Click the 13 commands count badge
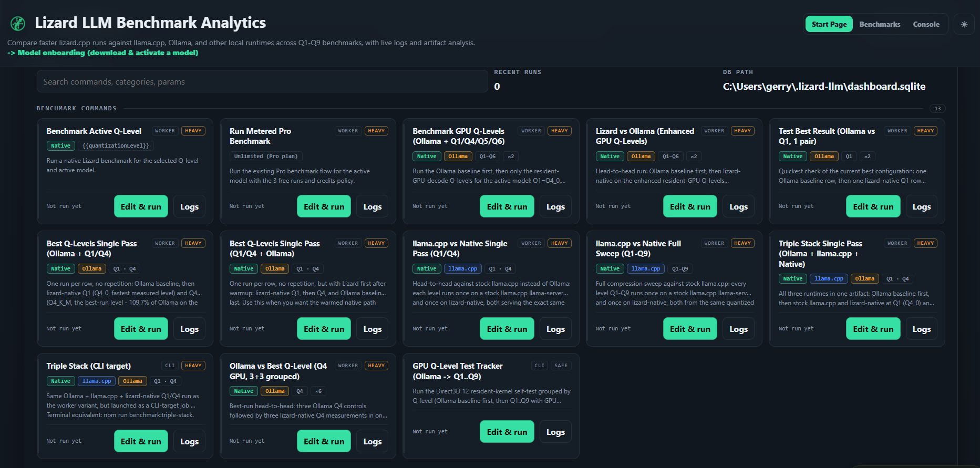Viewport: 980px width, 468px height. (937, 108)
